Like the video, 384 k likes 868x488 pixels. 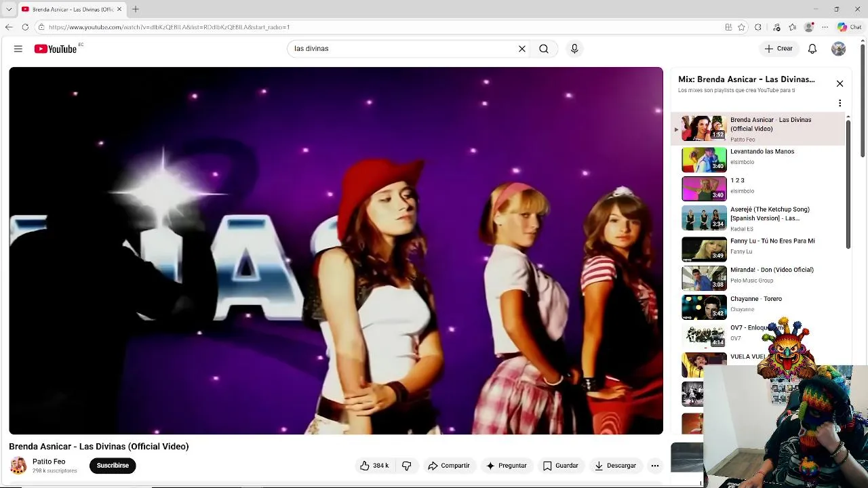click(374, 466)
